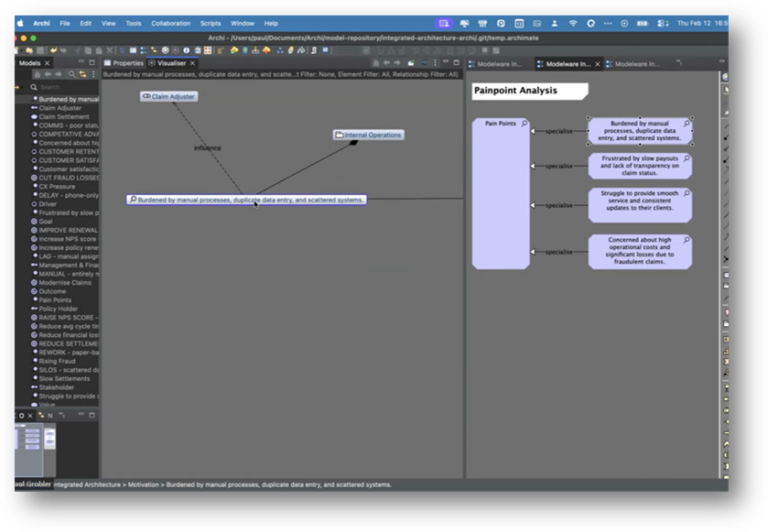Screen dimensions: 768x532
Task: Close the active Modelware editor tab
Action: coord(598,64)
